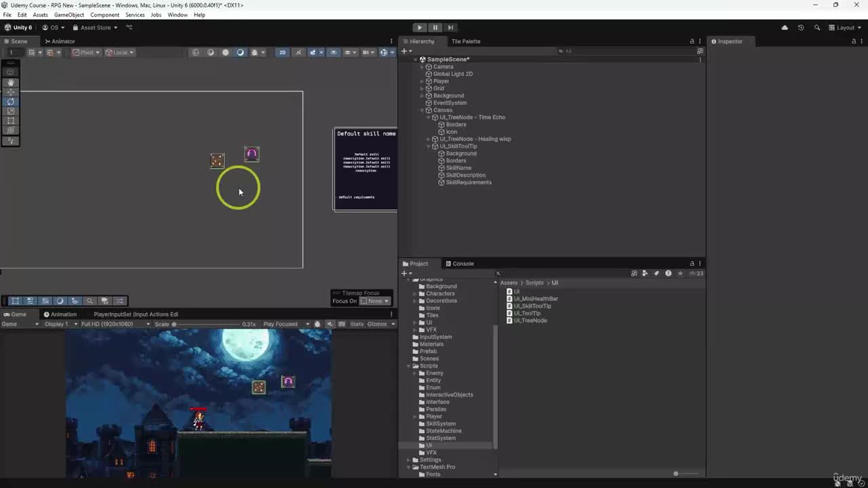Viewport: 868px width, 488px height.
Task: Collapse the Canvas object in Hierarchy
Action: pyautogui.click(x=422, y=110)
